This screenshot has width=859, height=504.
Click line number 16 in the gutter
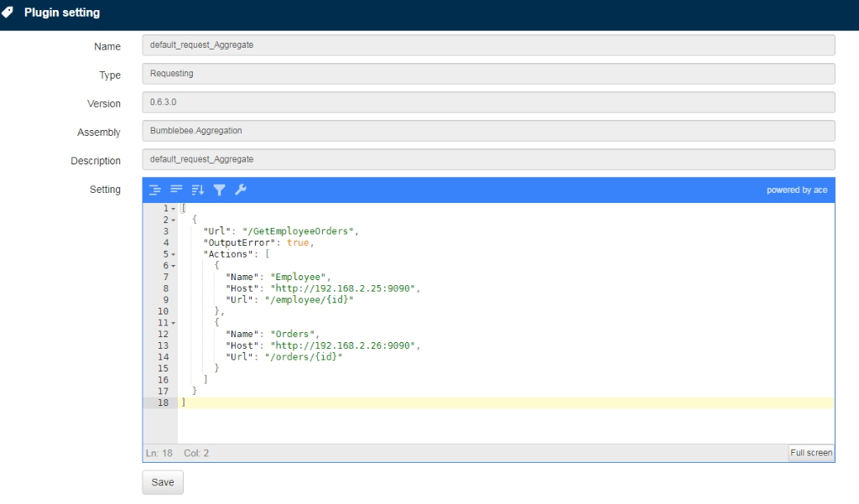[164, 380]
